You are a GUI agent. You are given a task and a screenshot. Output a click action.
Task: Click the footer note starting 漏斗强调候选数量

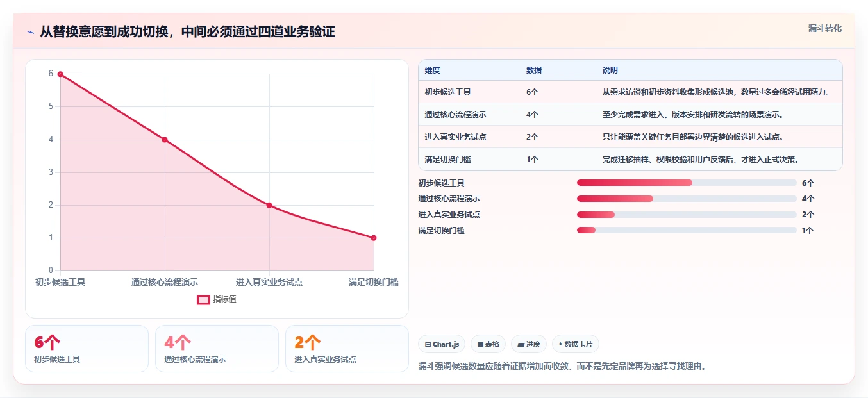pyautogui.click(x=562, y=367)
